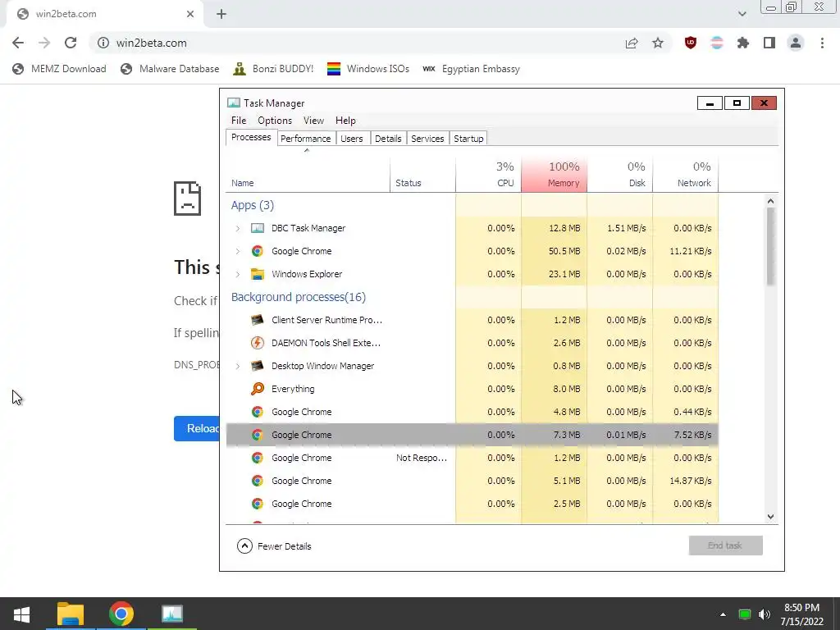Open the Bonzi BUDDY! bookmark
840x630 pixels.
(x=273, y=69)
